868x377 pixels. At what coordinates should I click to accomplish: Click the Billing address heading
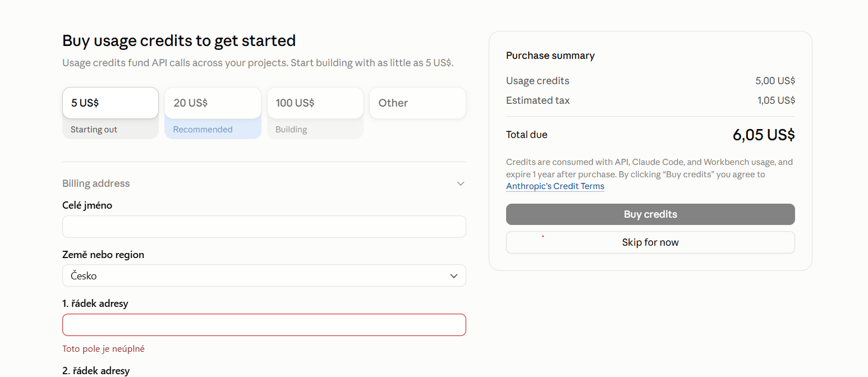(96, 183)
